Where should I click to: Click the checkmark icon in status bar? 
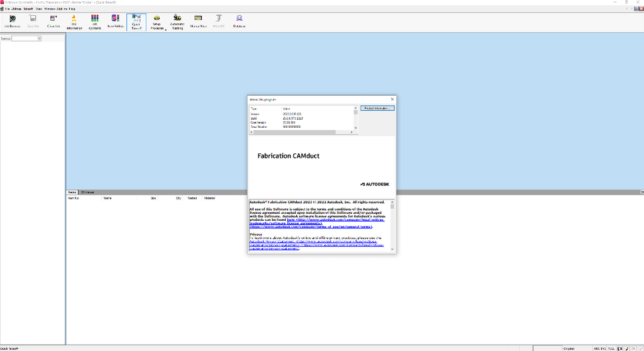tap(641, 348)
